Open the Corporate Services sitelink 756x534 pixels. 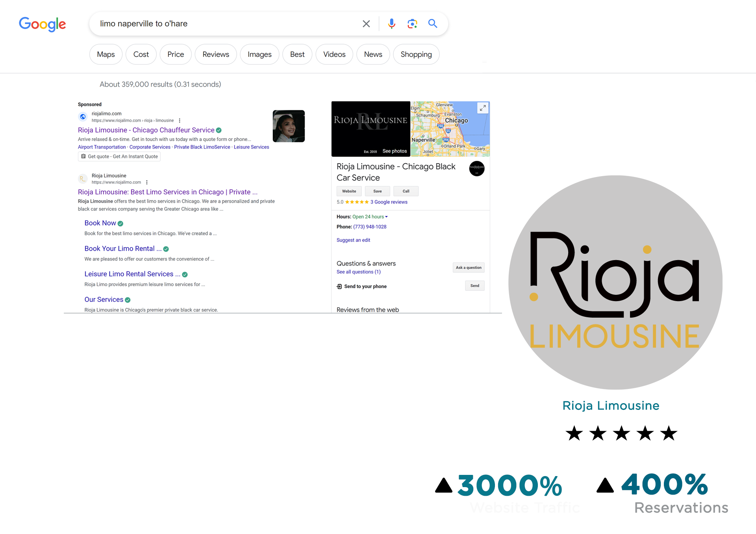[150, 147]
